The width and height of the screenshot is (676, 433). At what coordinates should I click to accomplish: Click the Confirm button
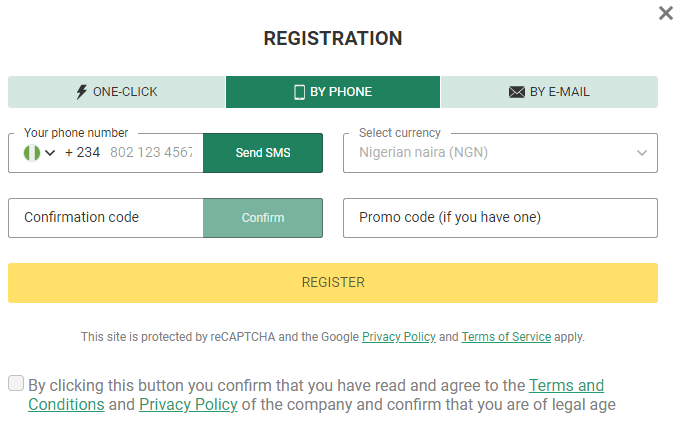(x=263, y=218)
